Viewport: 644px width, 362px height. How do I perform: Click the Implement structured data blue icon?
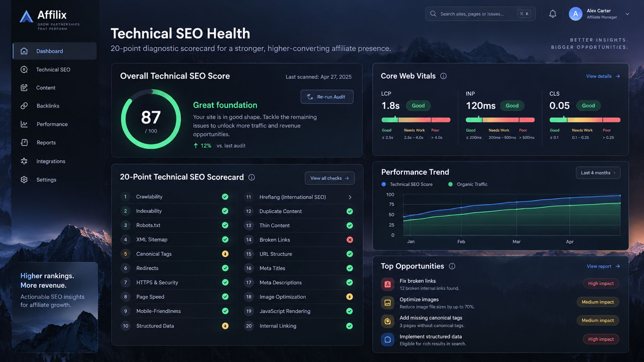click(x=387, y=340)
